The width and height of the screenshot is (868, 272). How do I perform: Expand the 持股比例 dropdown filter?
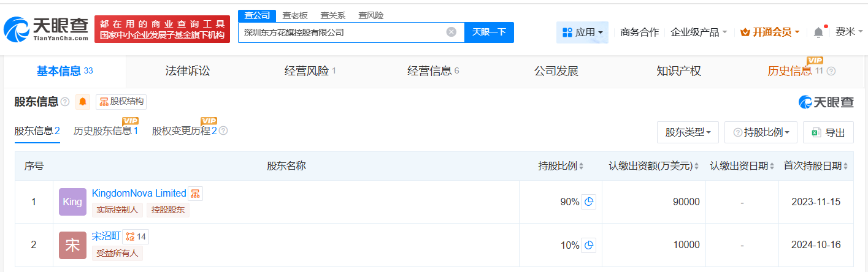click(761, 132)
